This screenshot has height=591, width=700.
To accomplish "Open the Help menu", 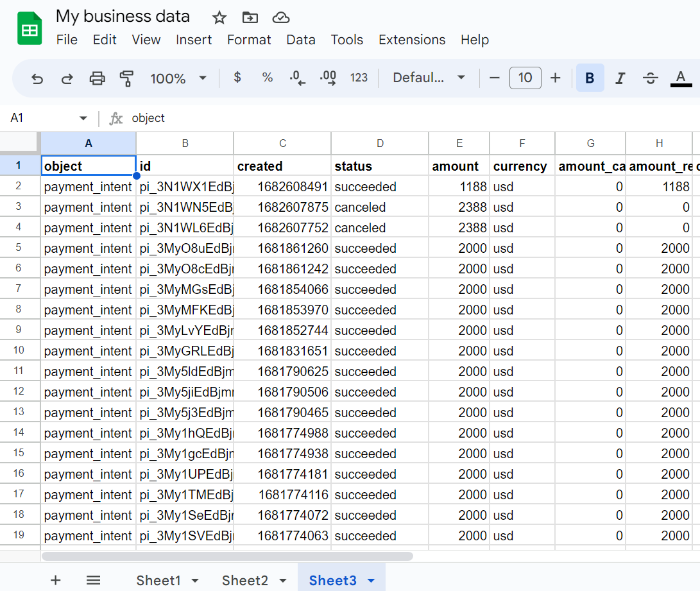I will click(x=475, y=40).
